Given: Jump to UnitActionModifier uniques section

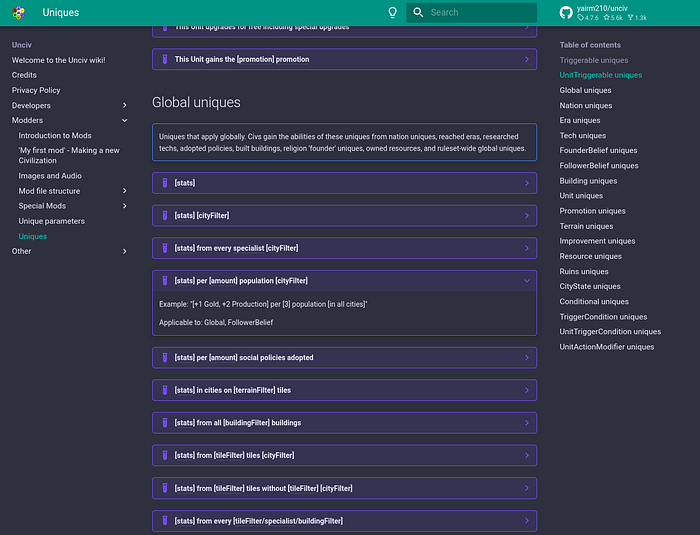Looking at the screenshot, I should 607,347.
